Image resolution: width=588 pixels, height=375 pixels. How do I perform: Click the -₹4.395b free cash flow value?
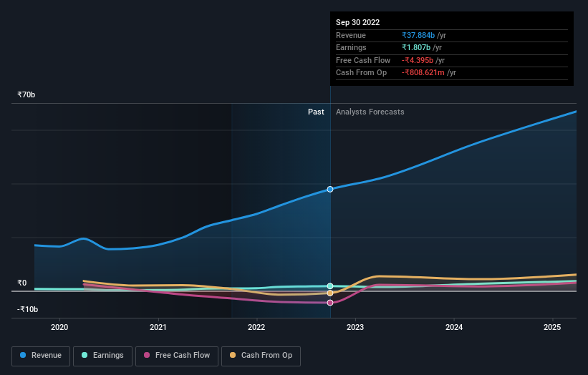(x=418, y=60)
